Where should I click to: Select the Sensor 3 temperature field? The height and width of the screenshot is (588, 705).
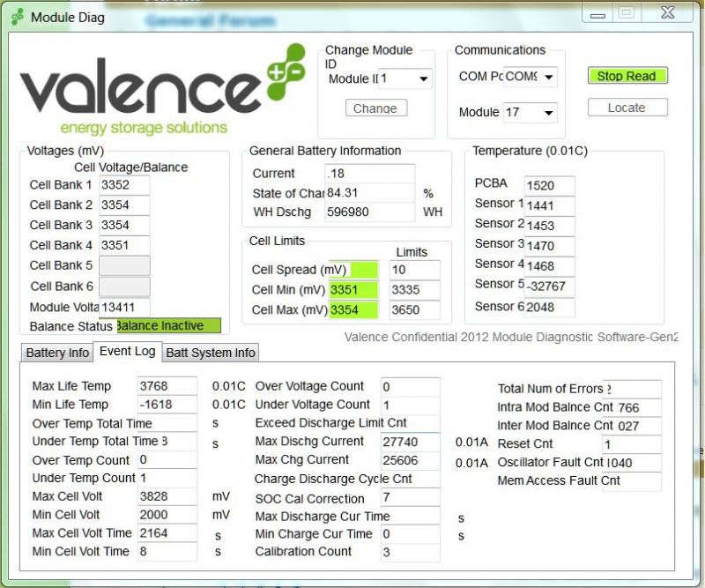coord(549,246)
